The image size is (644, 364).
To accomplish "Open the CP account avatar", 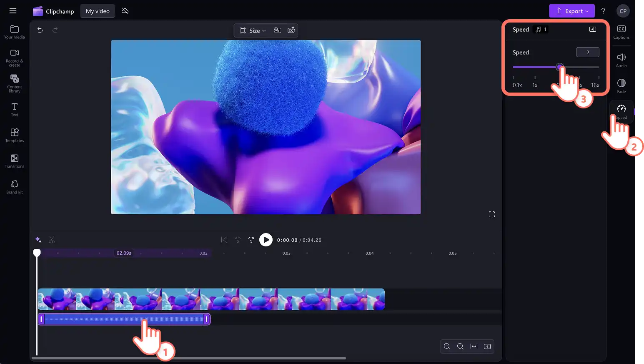I will (623, 11).
